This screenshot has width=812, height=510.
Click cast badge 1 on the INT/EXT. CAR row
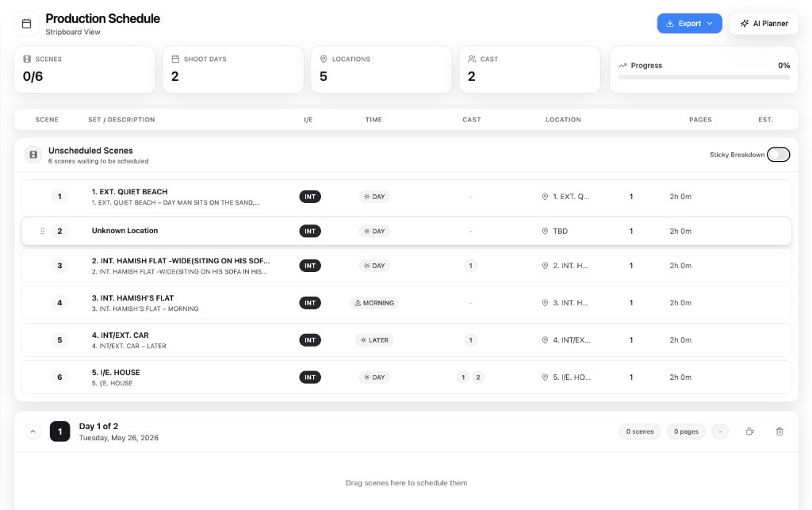pos(471,340)
